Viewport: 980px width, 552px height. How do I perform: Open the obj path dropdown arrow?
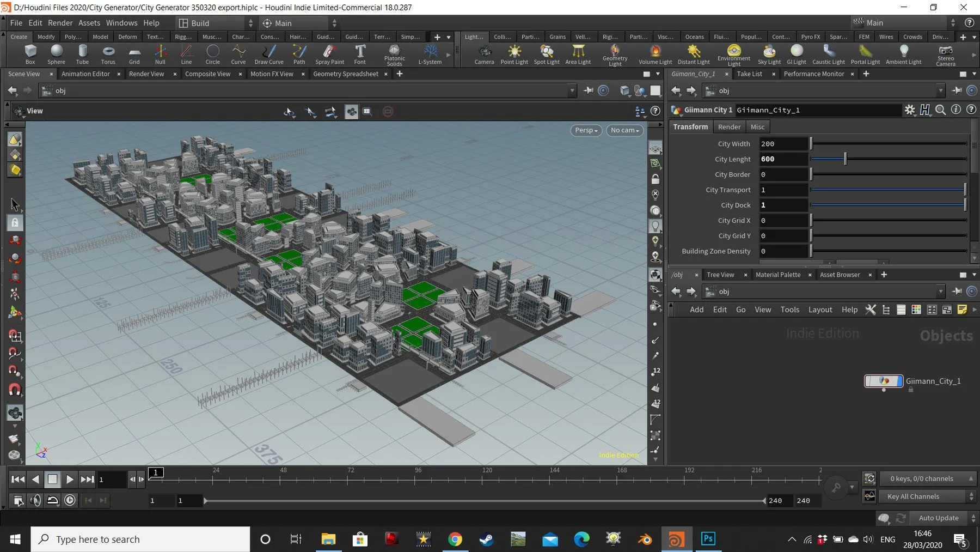click(x=573, y=90)
